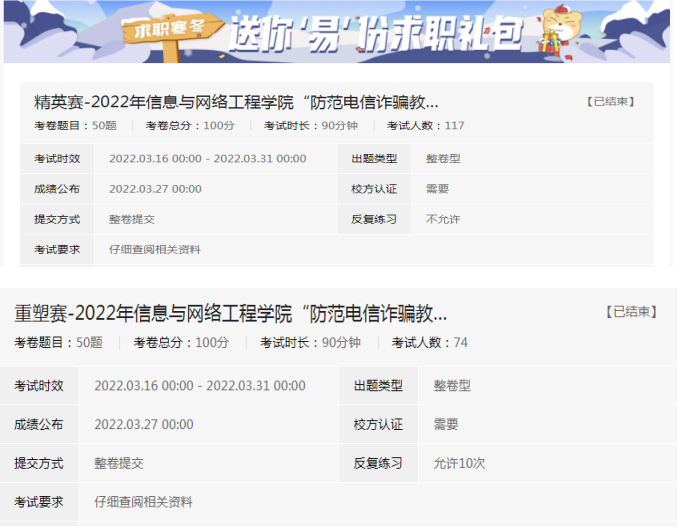Click the 提交方式 label in the 重塑赛 card
The height and width of the screenshot is (530, 683).
click(39, 463)
